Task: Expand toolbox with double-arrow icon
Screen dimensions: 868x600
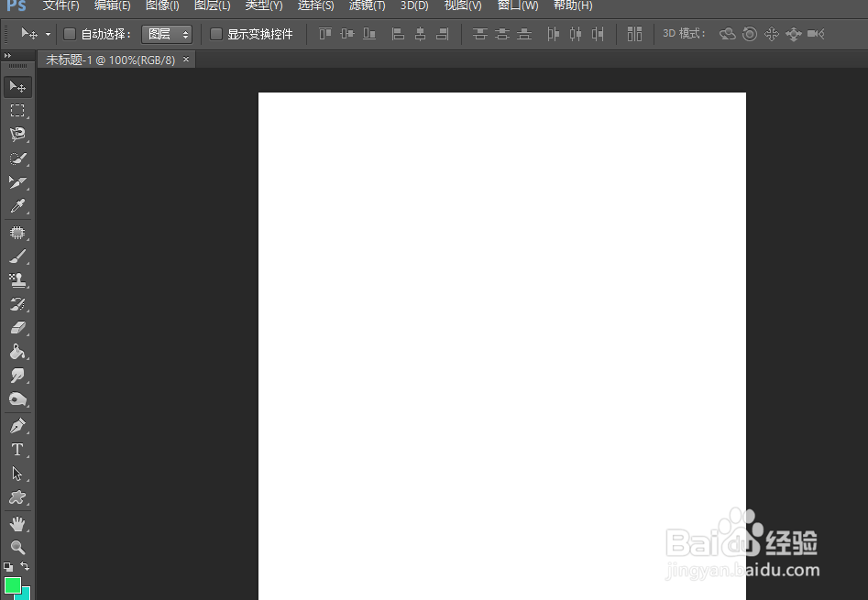Action: click(x=7, y=55)
